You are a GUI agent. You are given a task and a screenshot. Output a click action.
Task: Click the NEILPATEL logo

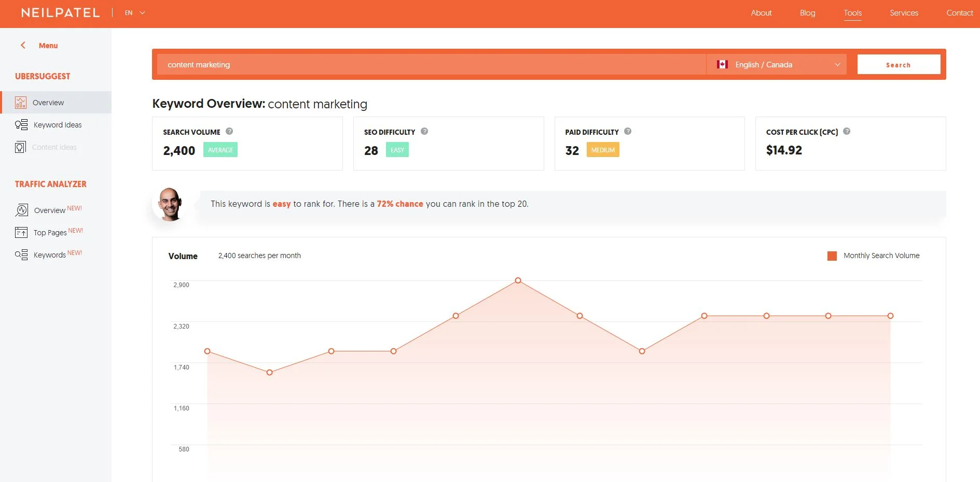pos(61,13)
